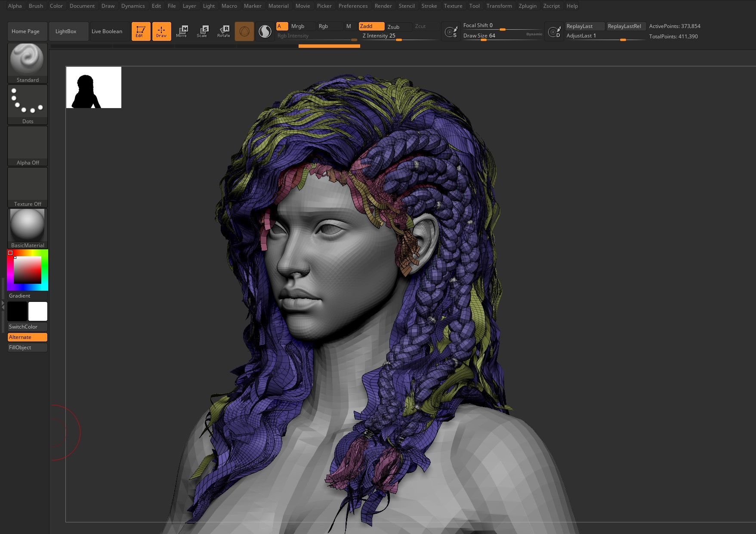The image size is (756, 534).
Task: Open the Preferences menu
Action: 353,6
